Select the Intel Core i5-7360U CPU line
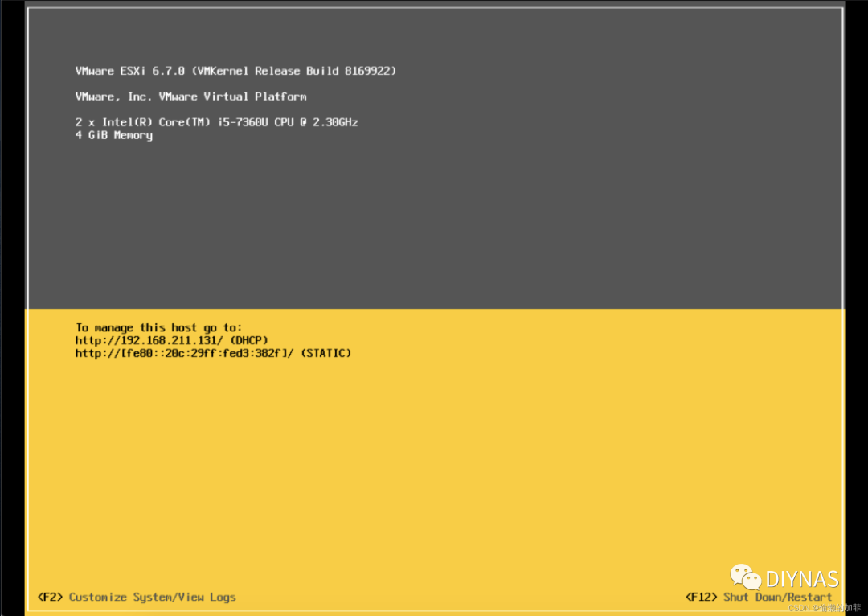Image resolution: width=868 pixels, height=616 pixels. coord(216,122)
